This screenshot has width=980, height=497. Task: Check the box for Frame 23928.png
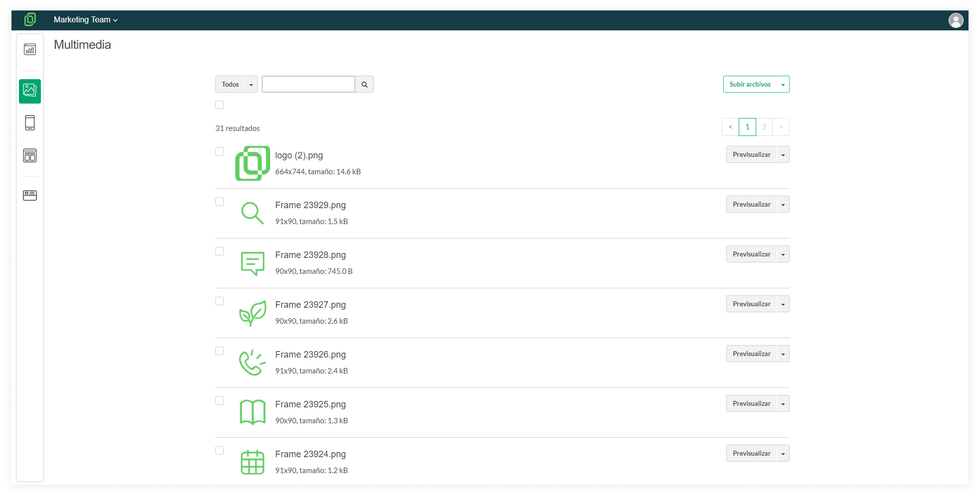[x=220, y=251]
